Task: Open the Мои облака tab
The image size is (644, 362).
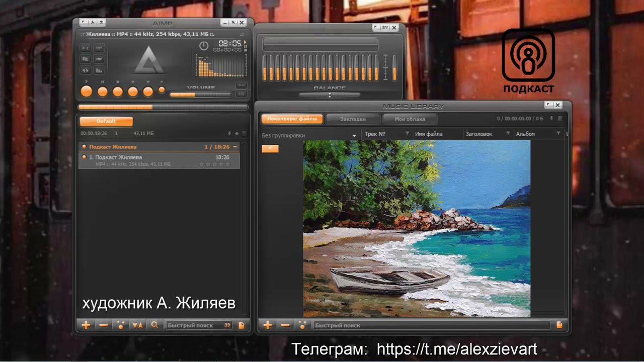Action: (410, 119)
